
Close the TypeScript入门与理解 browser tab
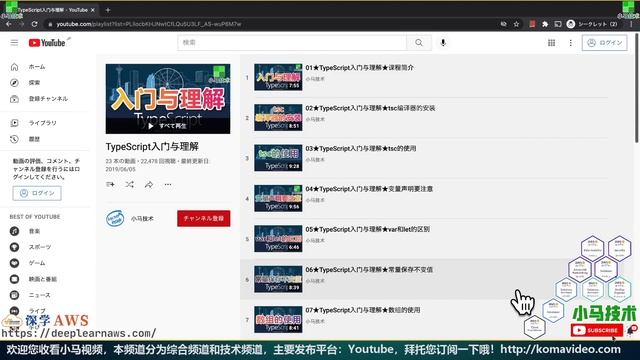(93, 10)
